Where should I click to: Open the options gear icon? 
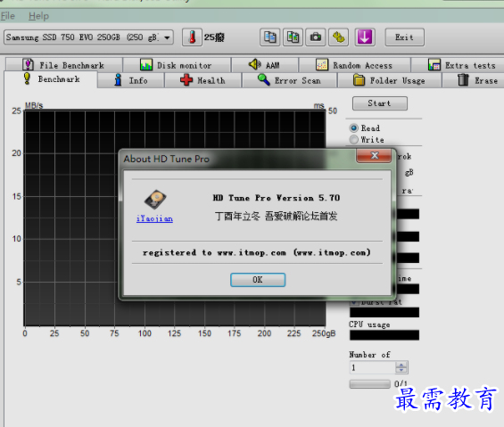tap(338, 37)
